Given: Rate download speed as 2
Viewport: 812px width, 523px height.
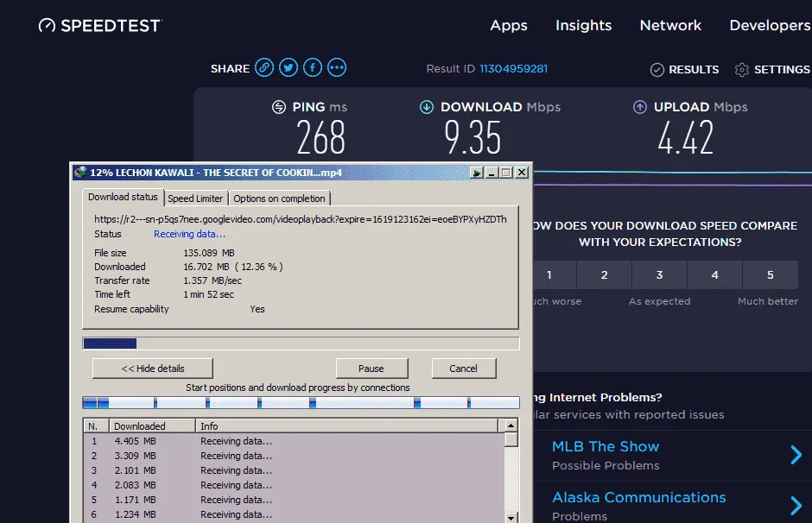Looking at the screenshot, I should [605, 275].
